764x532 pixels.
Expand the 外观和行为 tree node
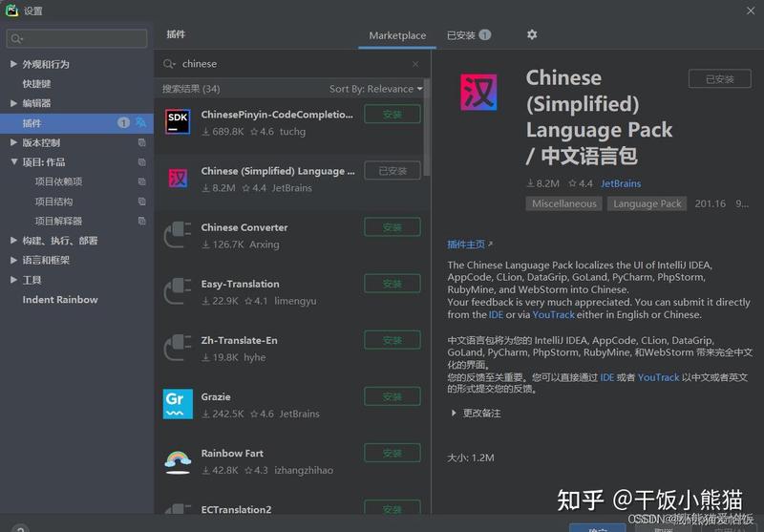13,64
